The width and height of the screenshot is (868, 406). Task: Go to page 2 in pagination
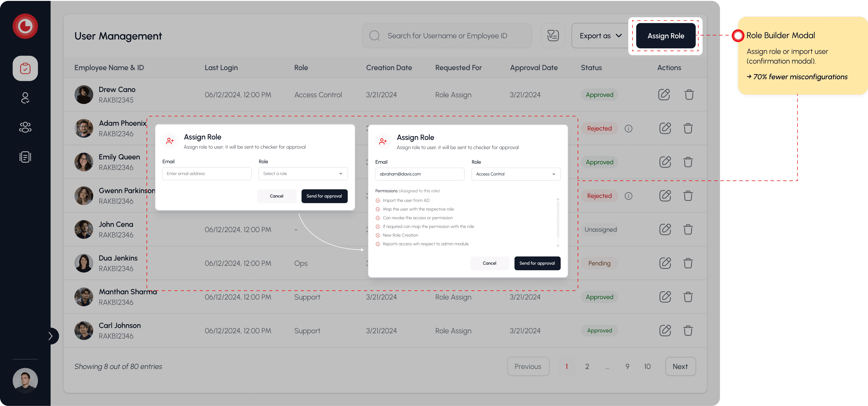pyautogui.click(x=587, y=367)
